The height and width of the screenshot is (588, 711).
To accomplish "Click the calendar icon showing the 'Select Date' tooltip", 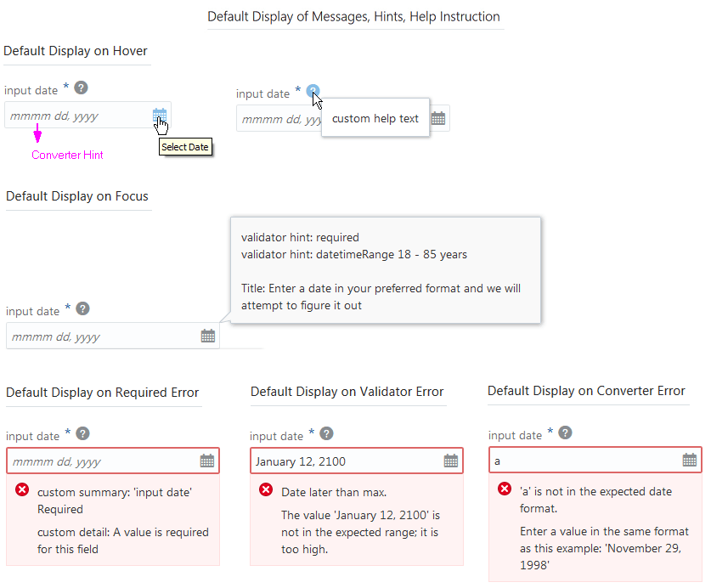I will pos(160,115).
